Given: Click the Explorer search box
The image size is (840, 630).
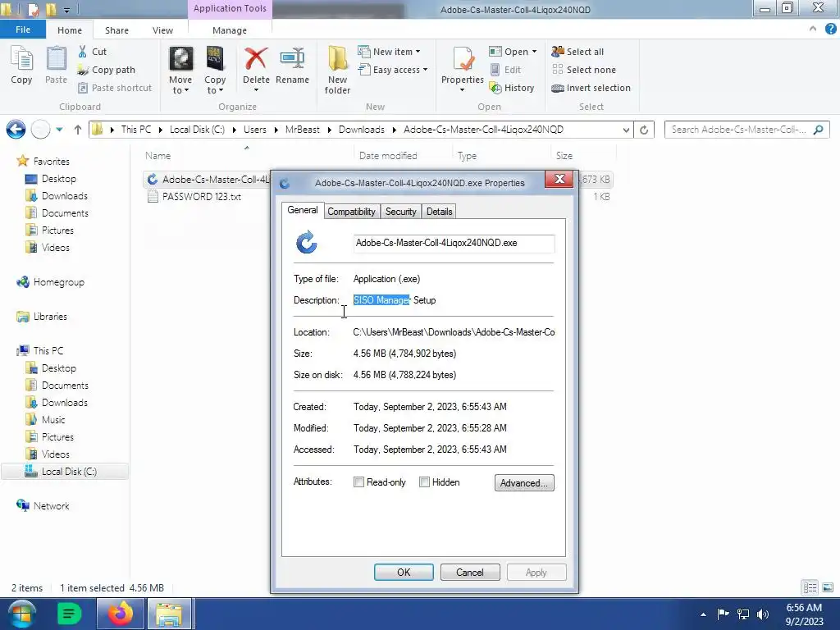Looking at the screenshot, I should point(746,130).
